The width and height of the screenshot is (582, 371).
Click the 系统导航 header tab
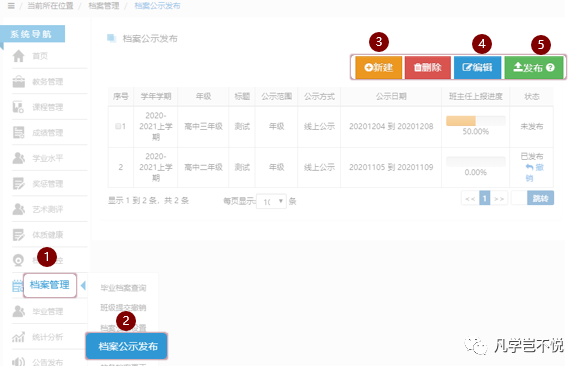(32, 34)
